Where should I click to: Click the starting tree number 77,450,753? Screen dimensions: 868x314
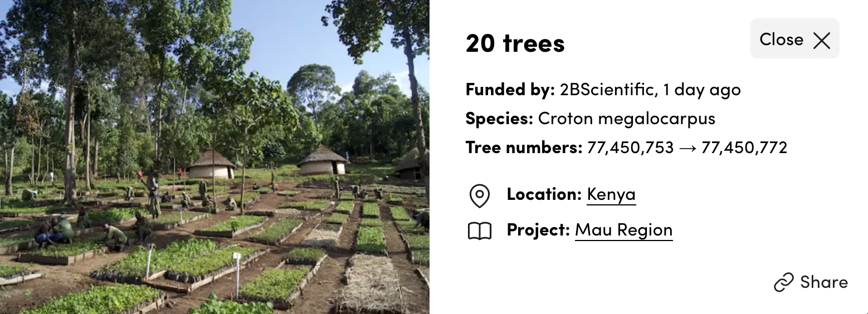631,148
